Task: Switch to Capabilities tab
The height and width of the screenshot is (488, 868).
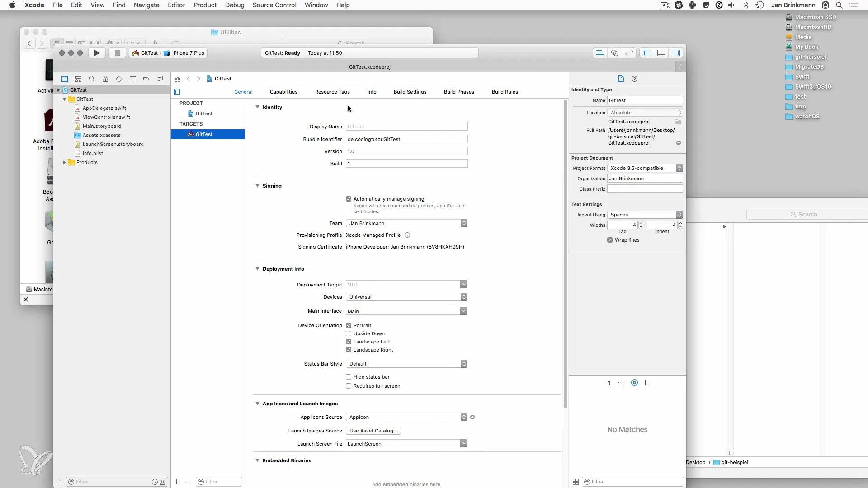Action: click(x=283, y=92)
